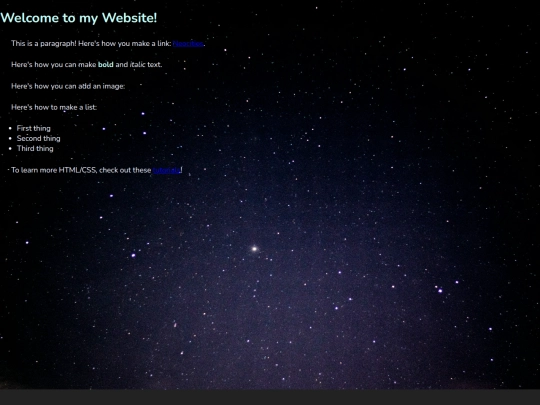
Task: Click the brightest star in the background image
Action: point(255,249)
